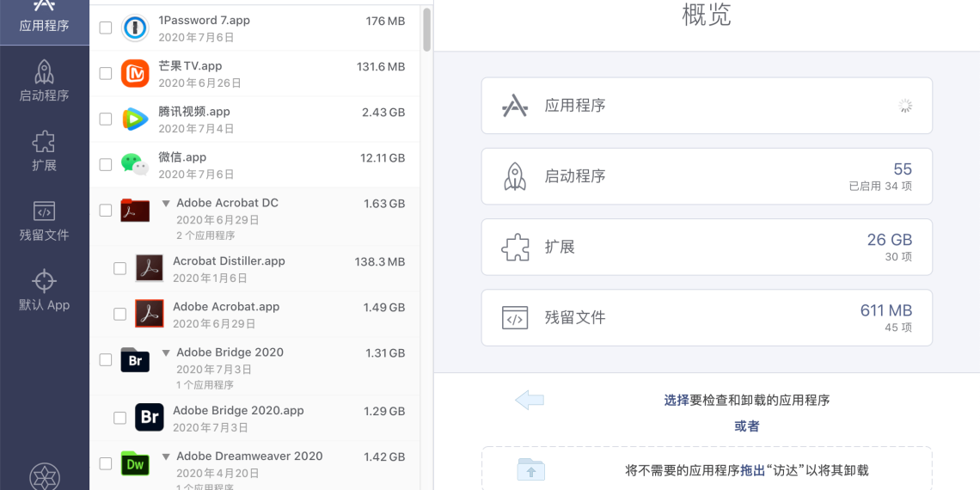
Task: Collapse the Adobe Dreamweaver 2020 group
Action: 166,457
